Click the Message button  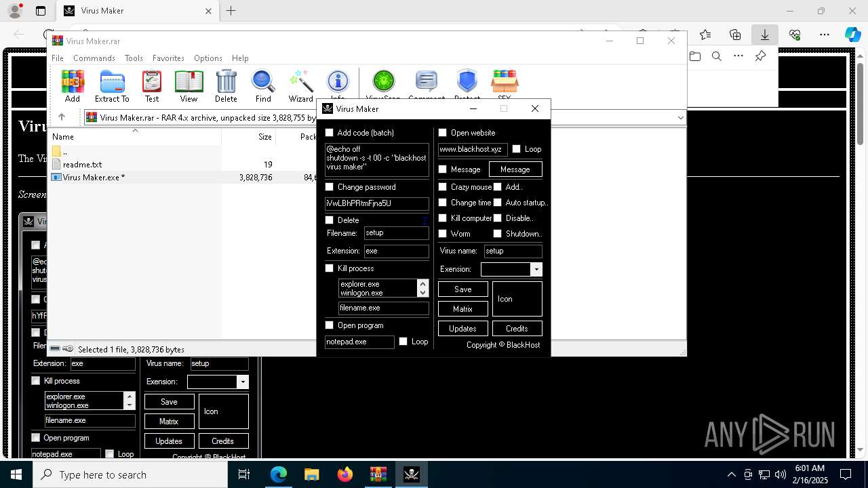(x=515, y=169)
